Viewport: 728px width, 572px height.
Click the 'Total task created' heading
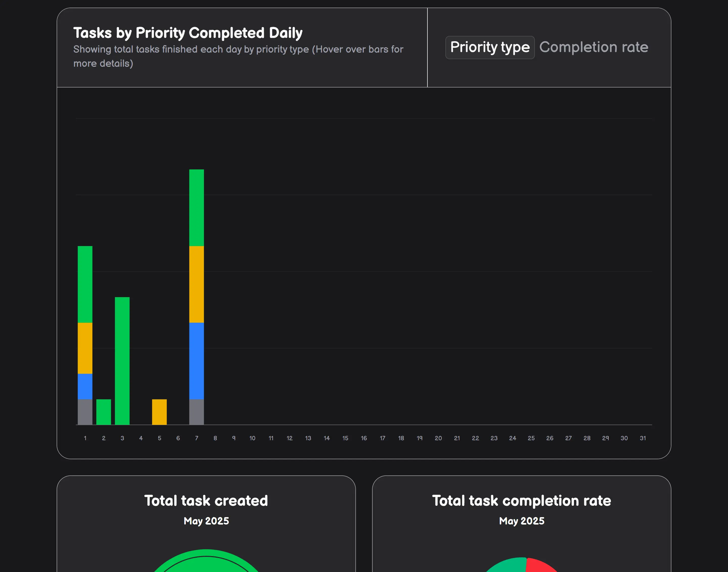pyautogui.click(x=206, y=500)
